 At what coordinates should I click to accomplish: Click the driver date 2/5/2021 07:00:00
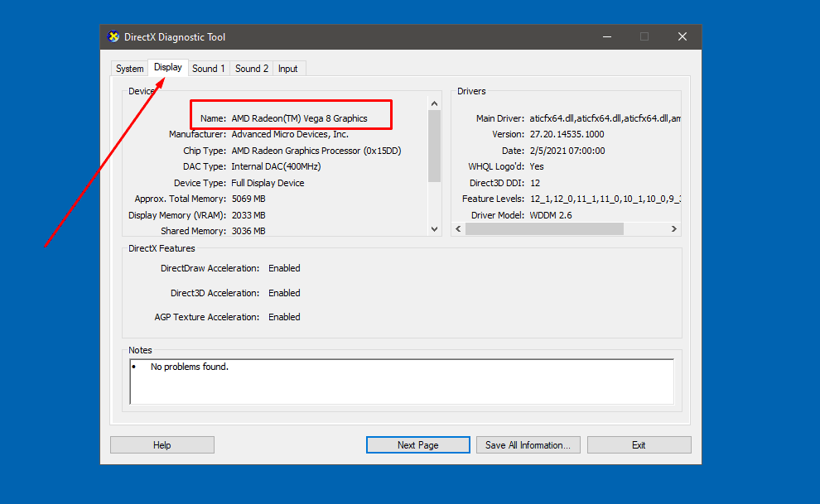click(x=567, y=151)
